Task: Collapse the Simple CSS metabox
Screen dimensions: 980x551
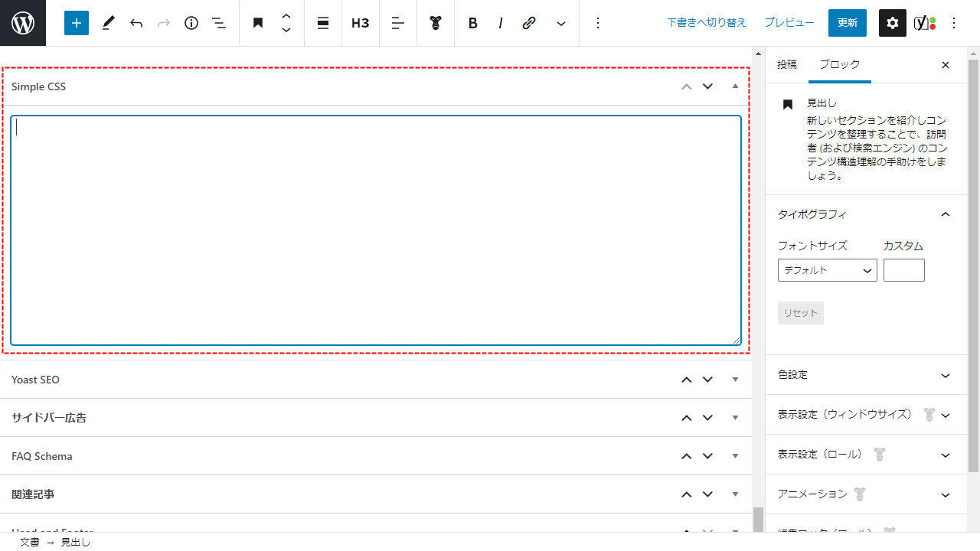Action: pyautogui.click(x=735, y=86)
